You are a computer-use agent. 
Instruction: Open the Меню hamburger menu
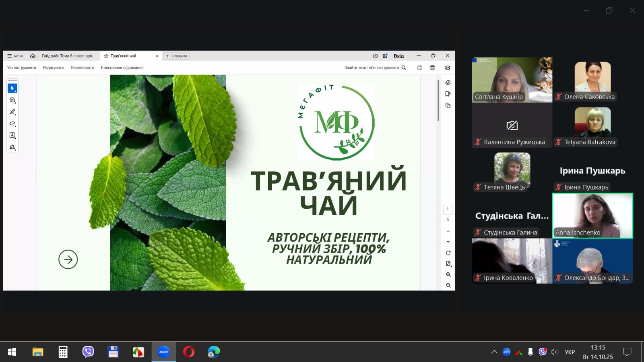pos(15,56)
